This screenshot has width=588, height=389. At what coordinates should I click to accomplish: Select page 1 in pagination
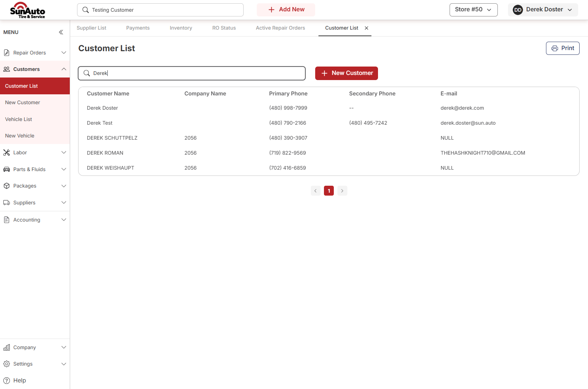[329, 191]
